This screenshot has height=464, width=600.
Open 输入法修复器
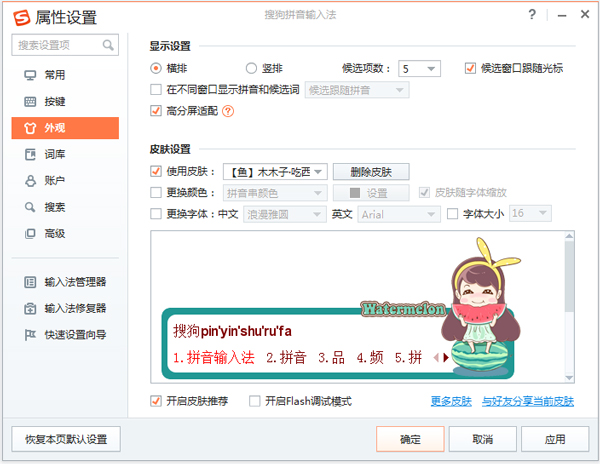(x=65, y=308)
